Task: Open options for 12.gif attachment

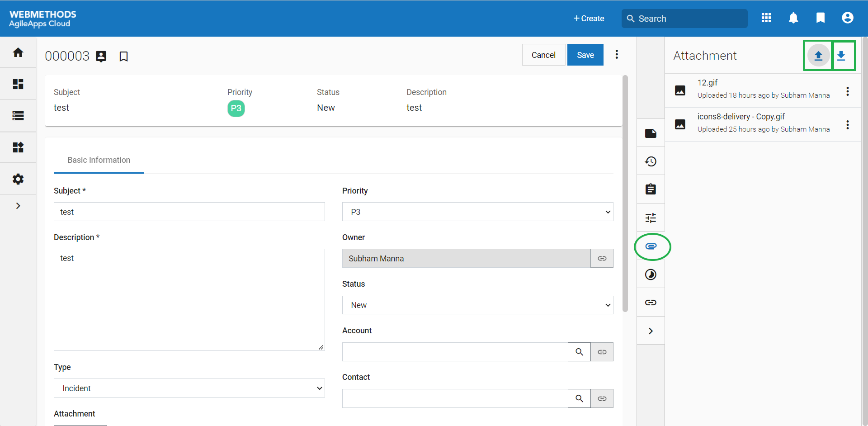Action: 848,91
